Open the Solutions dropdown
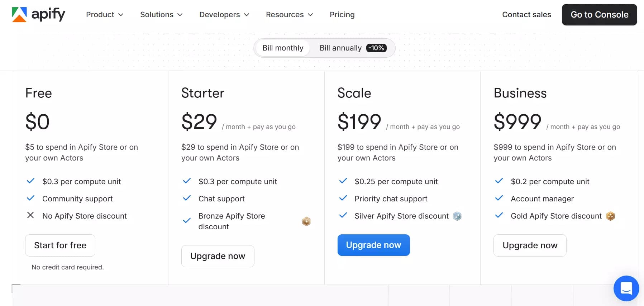The height and width of the screenshot is (306, 644). tap(161, 15)
